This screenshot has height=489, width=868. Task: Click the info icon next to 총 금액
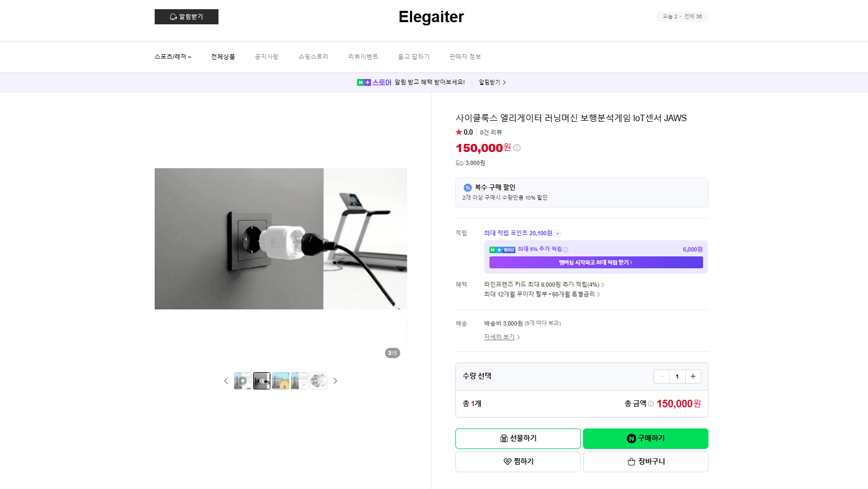coord(651,404)
